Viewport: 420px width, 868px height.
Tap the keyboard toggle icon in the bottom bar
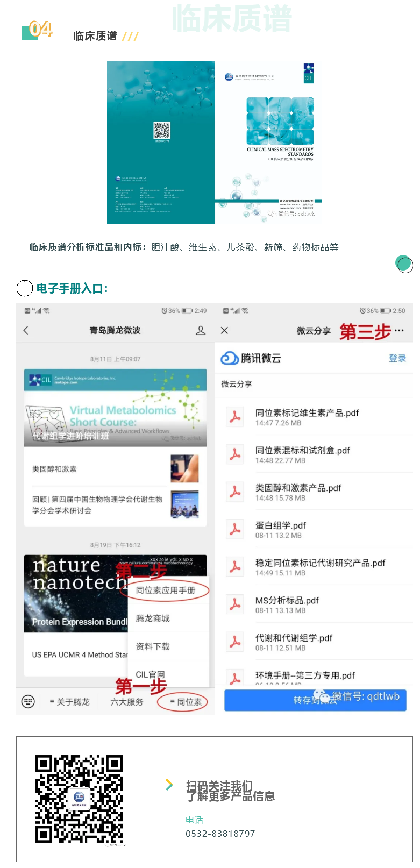click(x=28, y=701)
